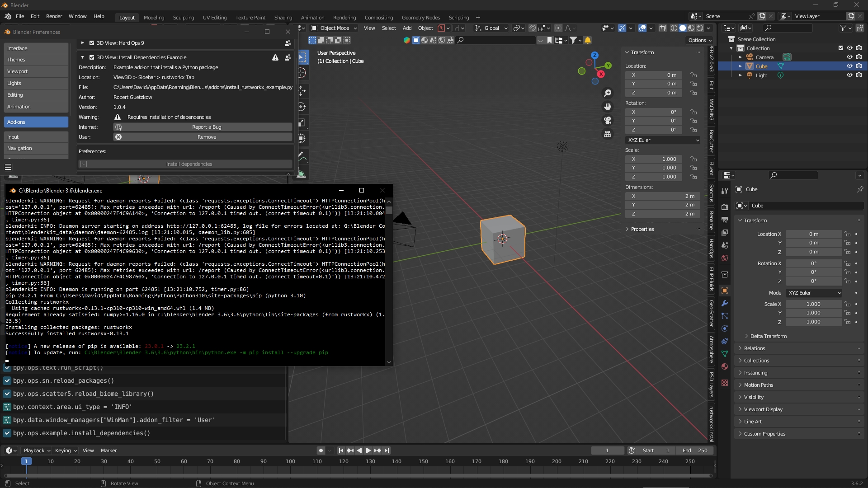Open Global transform orientation dropdown
Image resolution: width=868 pixels, height=488 pixels.
491,28
